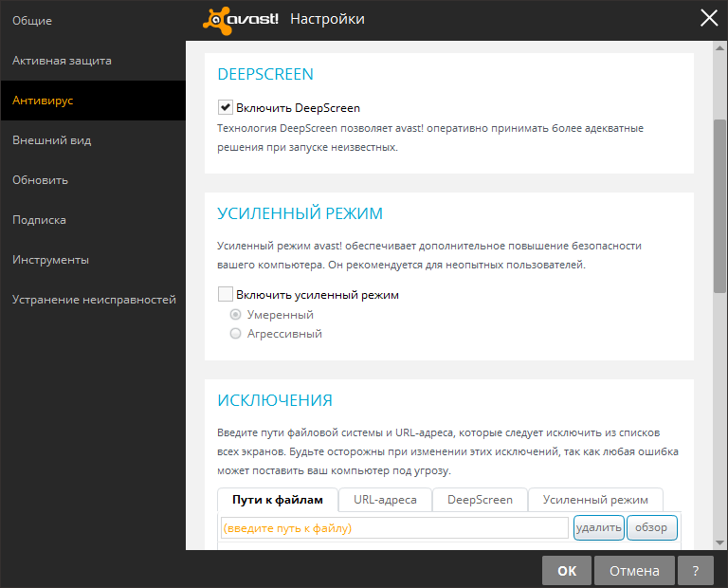Click the обзор browse button

(651, 527)
